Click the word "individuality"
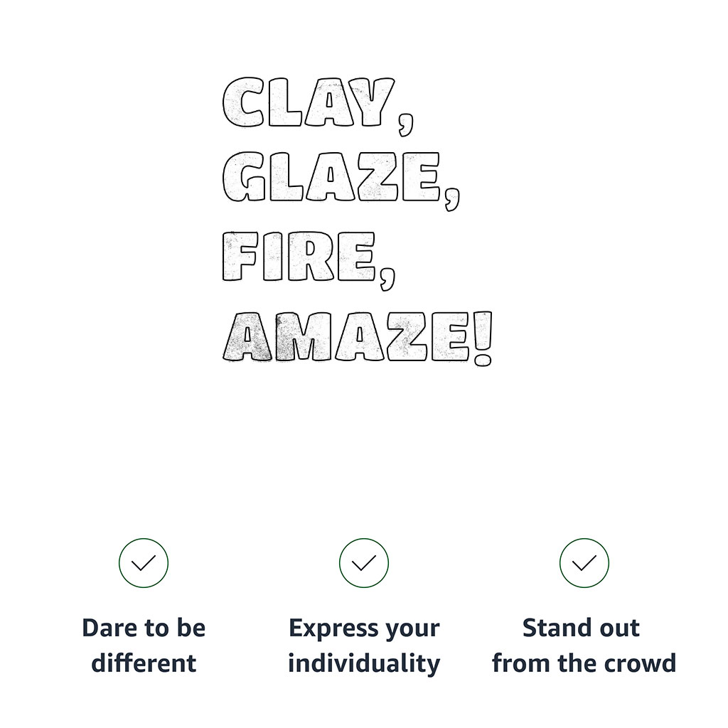The image size is (728, 728). tap(364, 664)
